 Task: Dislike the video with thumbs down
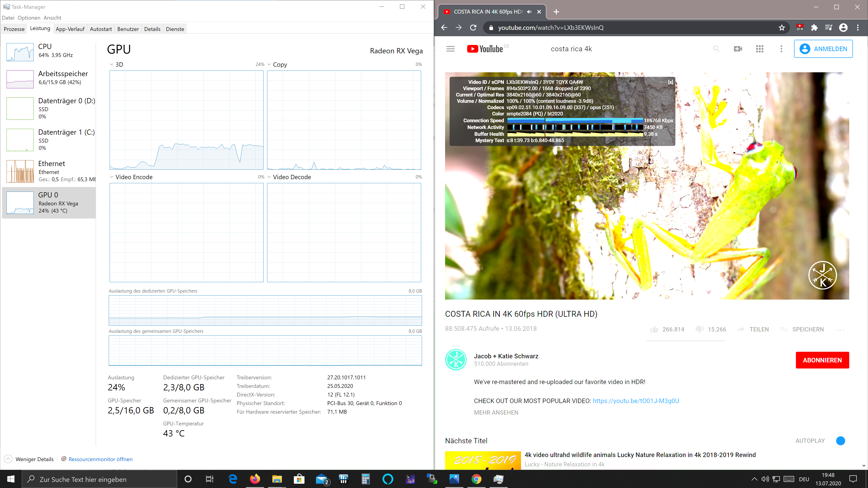(700, 329)
